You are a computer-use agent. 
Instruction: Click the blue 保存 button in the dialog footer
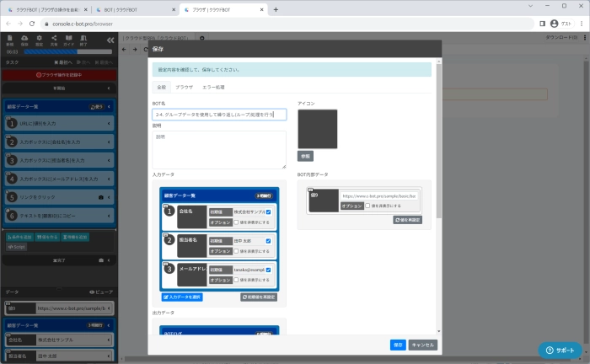[398, 345]
